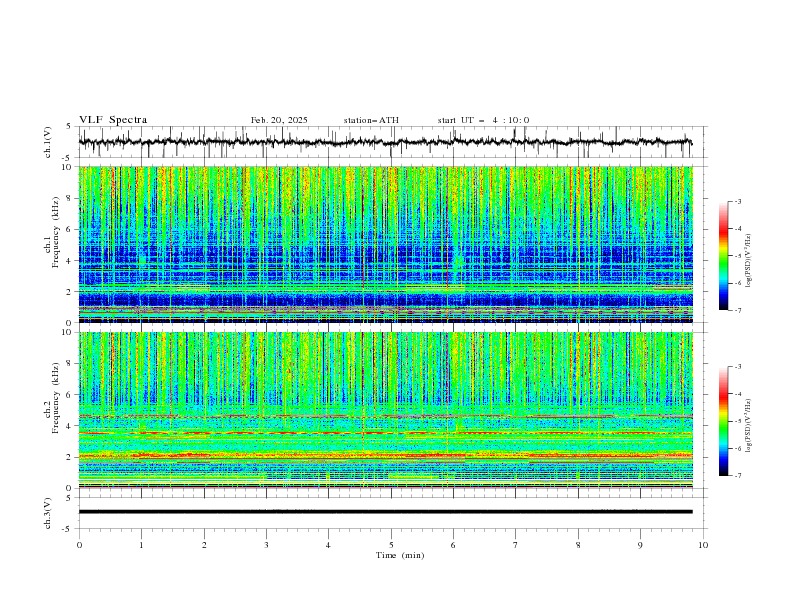Click the 0 minute tick label
The height and width of the screenshot is (612, 792).
click(x=79, y=545)
